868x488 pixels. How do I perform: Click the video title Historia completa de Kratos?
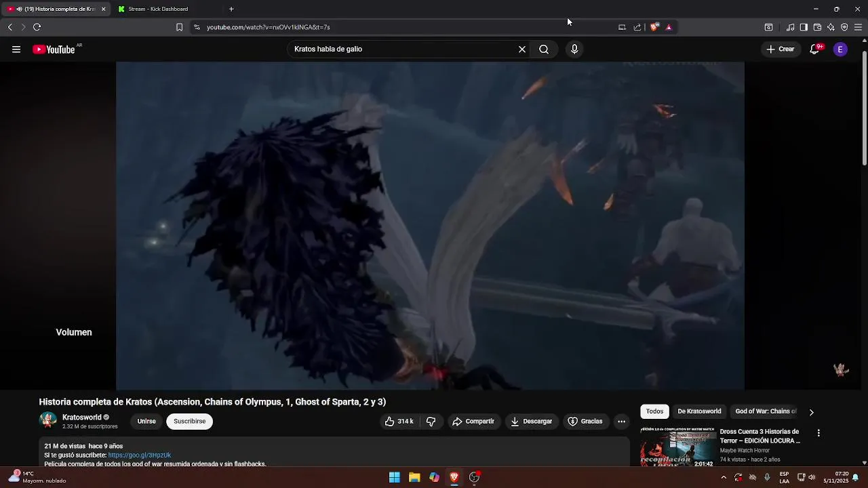[212, 402]
